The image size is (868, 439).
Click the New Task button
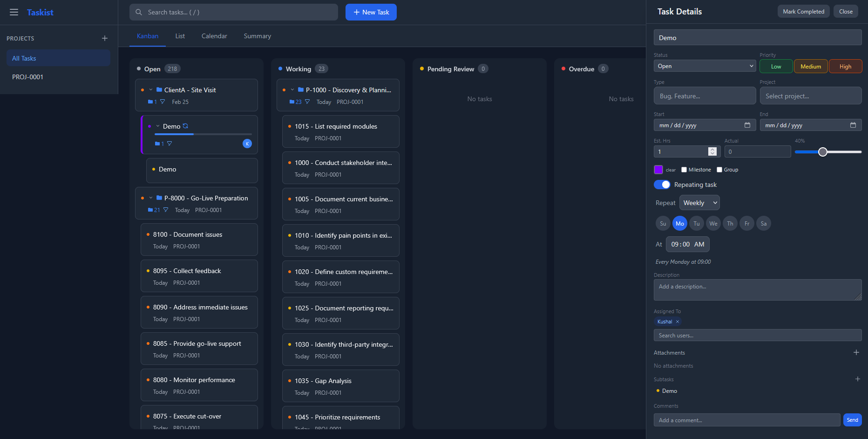(371, 12)
